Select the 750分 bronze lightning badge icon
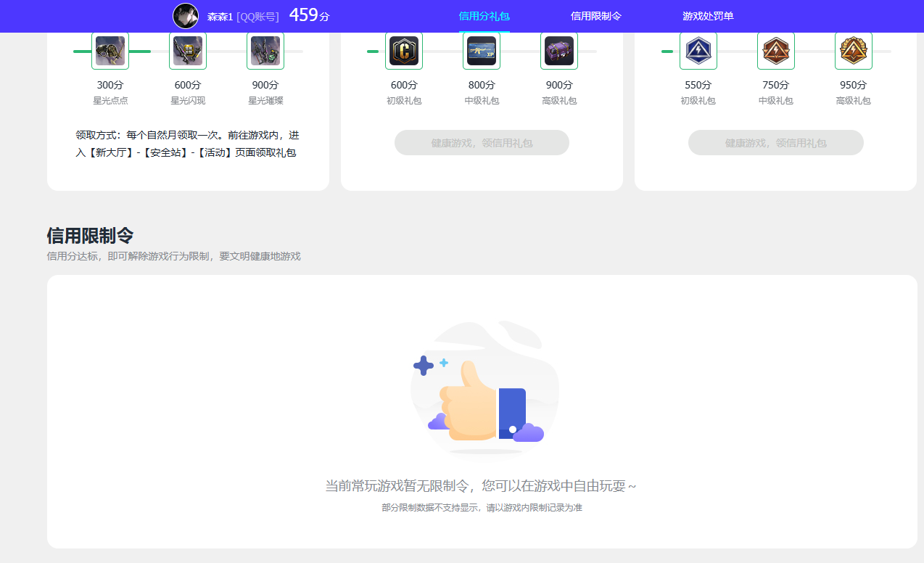 [776, 51]
